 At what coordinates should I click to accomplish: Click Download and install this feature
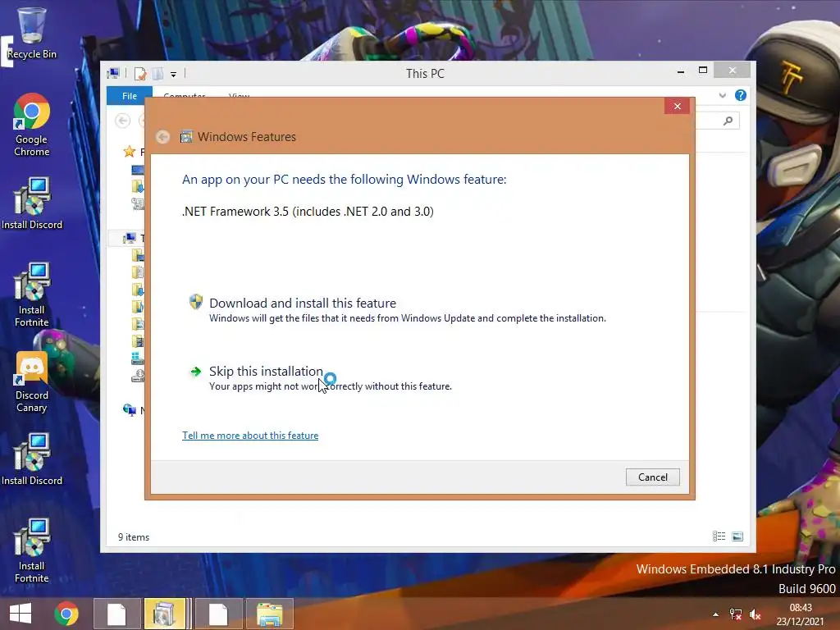pos(303,303)
